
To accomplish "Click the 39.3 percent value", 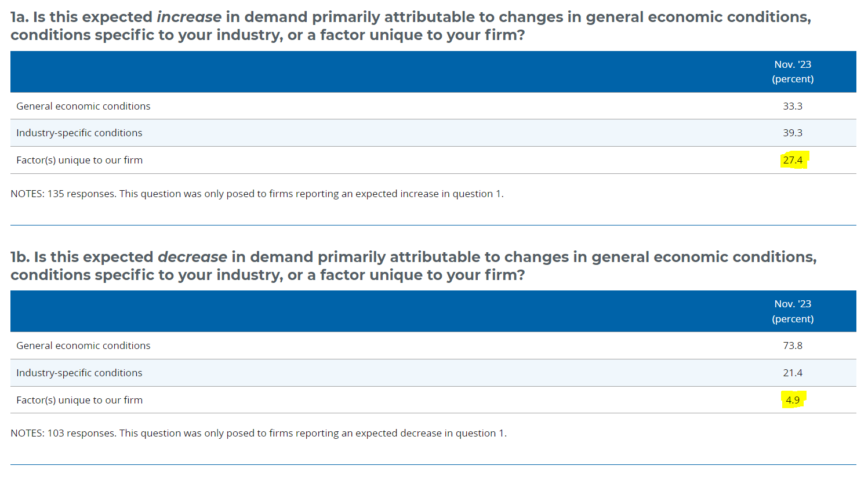I will point(793,133).
